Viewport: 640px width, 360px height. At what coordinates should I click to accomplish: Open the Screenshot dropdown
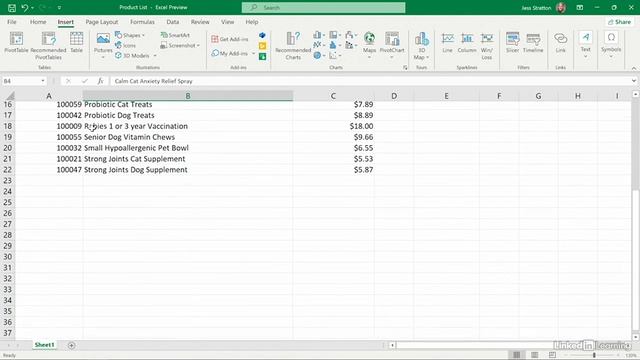(180, 45)
